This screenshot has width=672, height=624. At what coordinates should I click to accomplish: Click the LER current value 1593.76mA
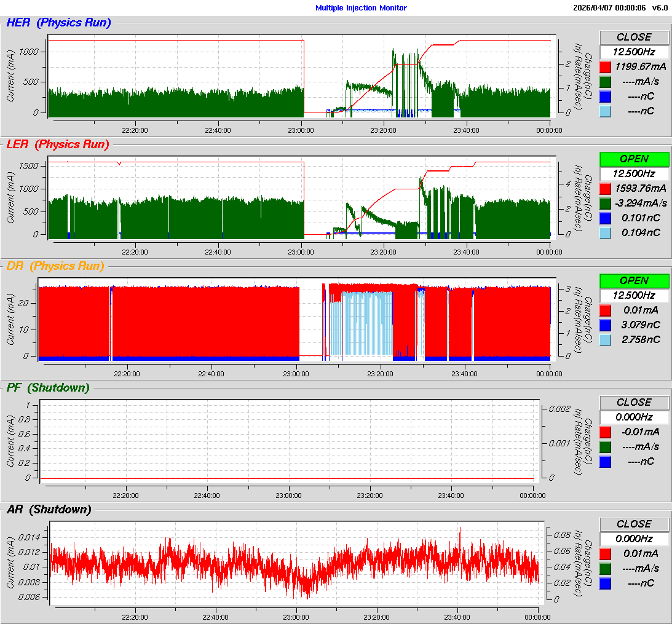pos(641,189)
